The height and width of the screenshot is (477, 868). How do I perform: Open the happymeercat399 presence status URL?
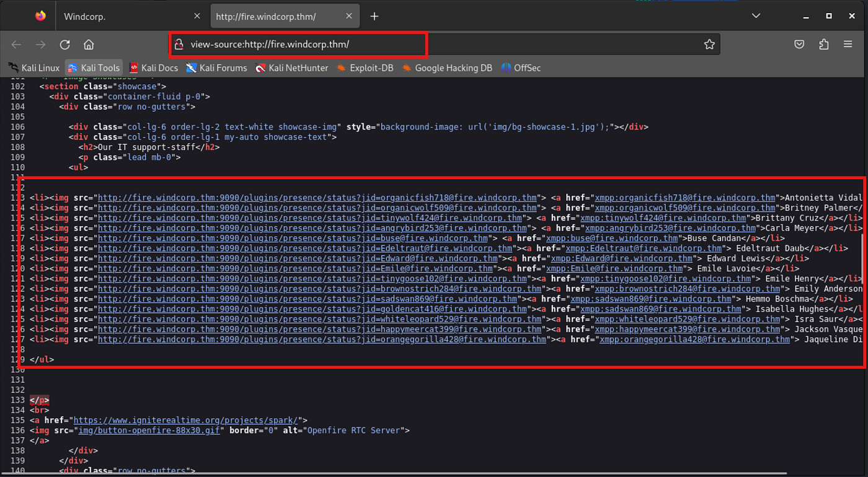(x=320, y=329)
